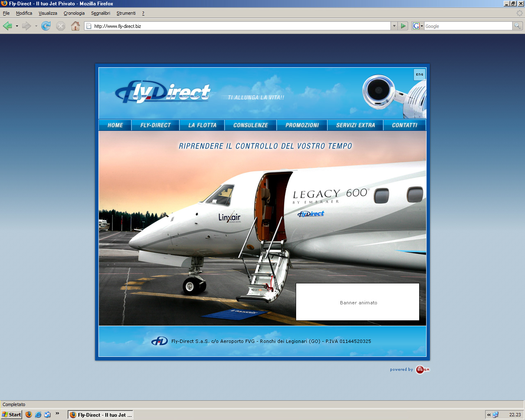Navigate to the CONTATTI page
Viewport: 525px width, 420px height.
pos(404,125)
